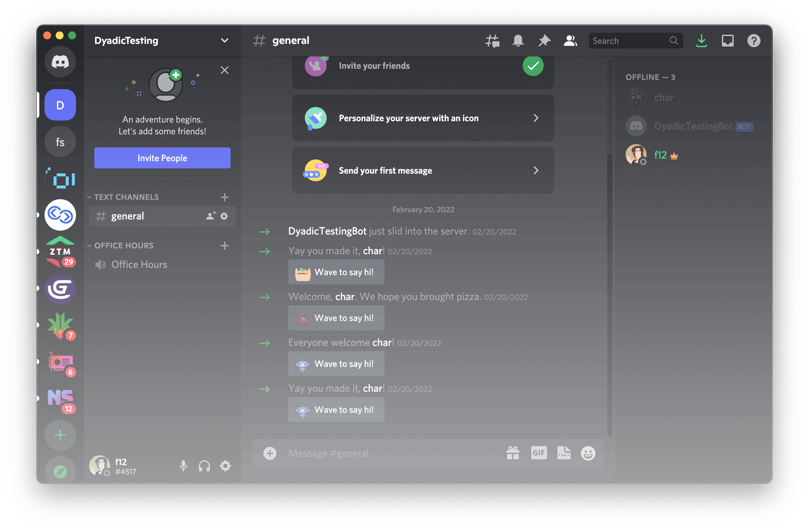The image size is (809, 532).
Task: Click Wave under Everyone welcome char
Action: coord(336,364)
